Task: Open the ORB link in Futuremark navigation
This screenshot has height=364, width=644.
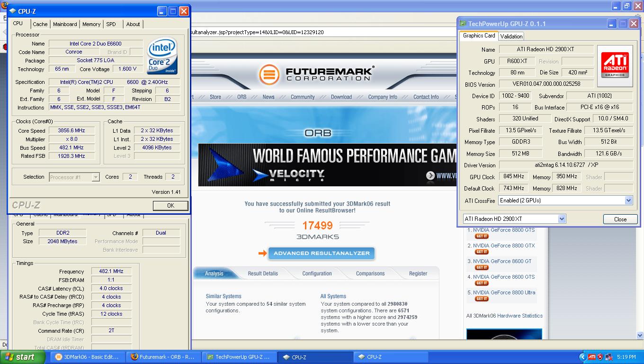Action: click(242, 97)
